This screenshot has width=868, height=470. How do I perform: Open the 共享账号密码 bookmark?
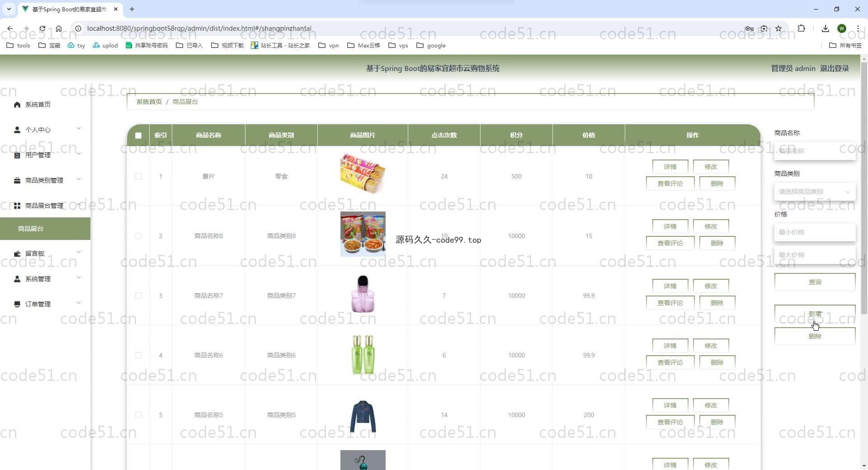(146, 45)
